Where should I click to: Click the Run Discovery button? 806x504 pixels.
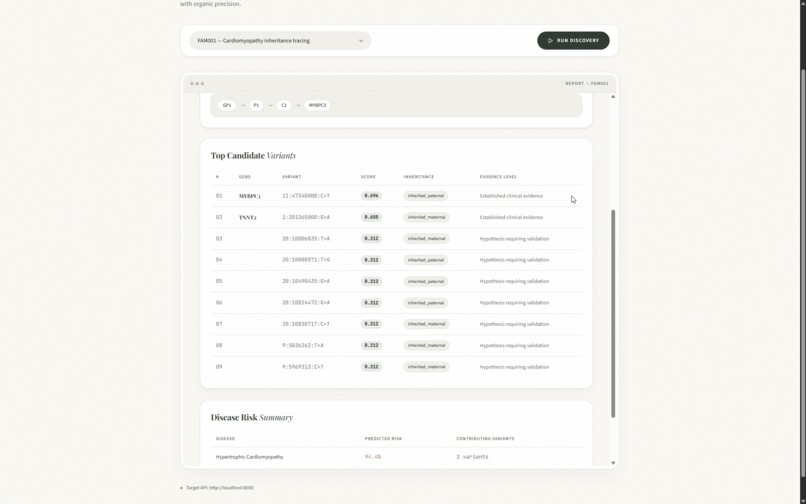[573, 41]
